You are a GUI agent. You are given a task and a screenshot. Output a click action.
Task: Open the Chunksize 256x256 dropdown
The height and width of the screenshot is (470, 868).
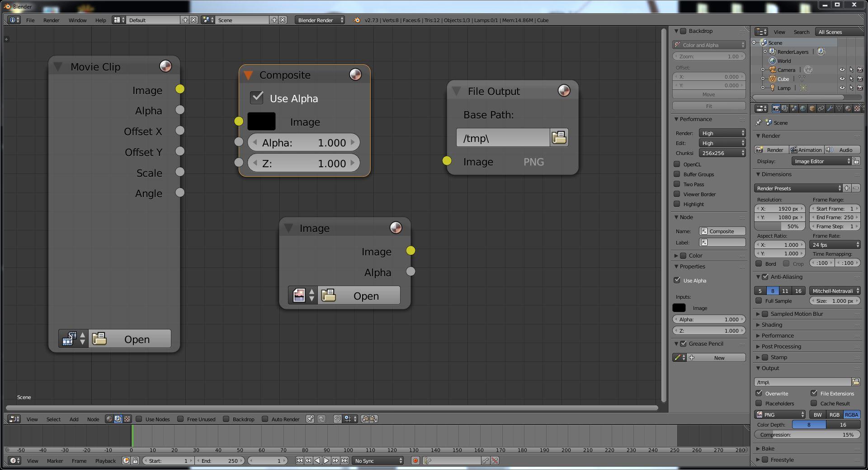coord(722,153)
